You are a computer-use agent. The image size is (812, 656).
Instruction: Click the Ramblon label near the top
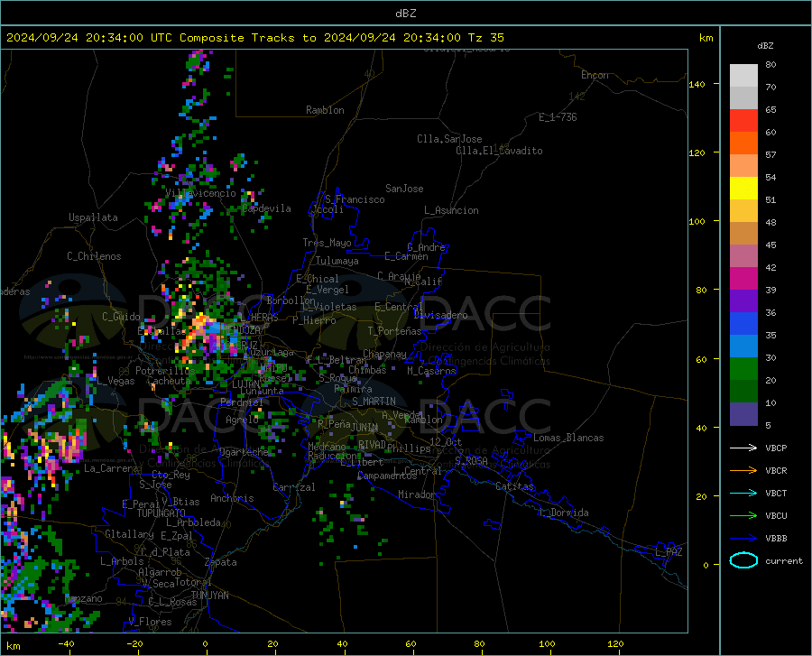pyautogui.click(x=325, y=110)
